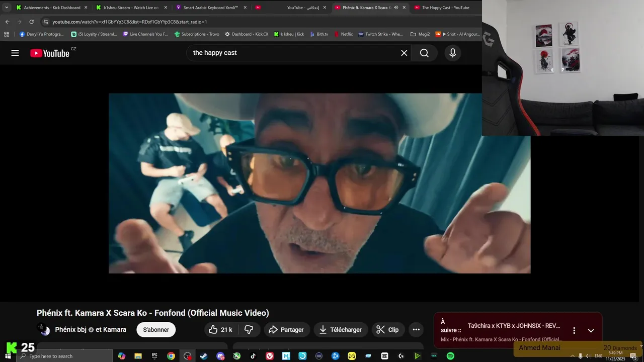
Task: Switch to Google Chrome taskbar icon
Action: [x=171, y=356]
